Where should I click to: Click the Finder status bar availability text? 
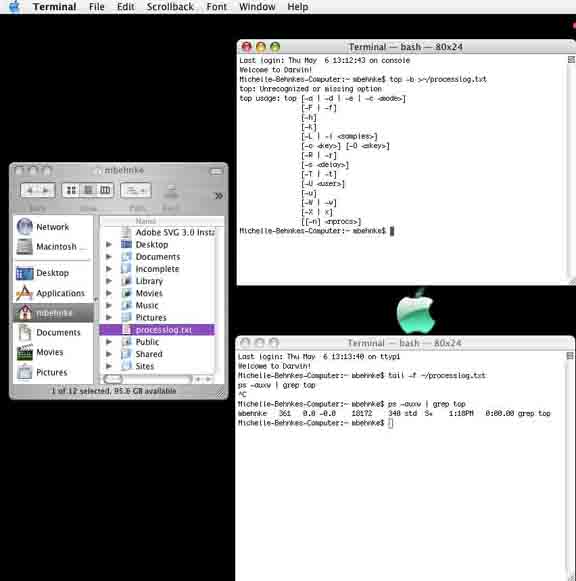click(x=114, y=391)
